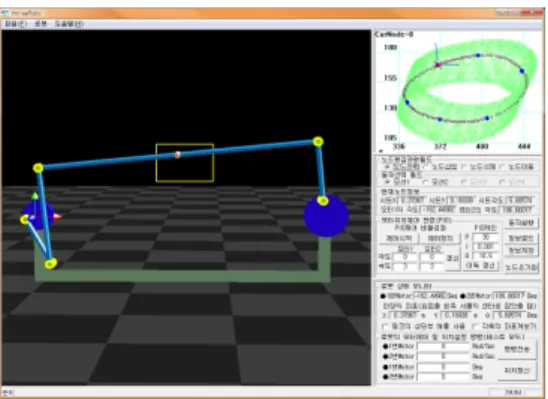
Task: Click the motor 1 angle field in the PID group
Action: pyautogui.click(x=405, y=257)
